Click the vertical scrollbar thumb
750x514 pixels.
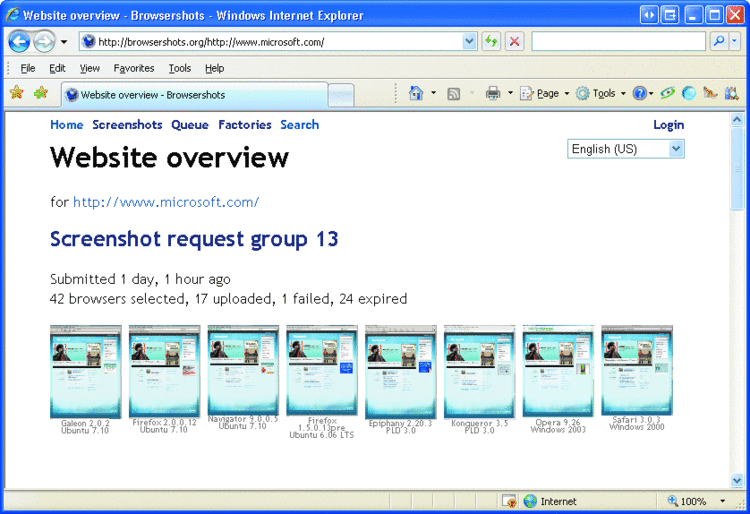tap(737, 168)
